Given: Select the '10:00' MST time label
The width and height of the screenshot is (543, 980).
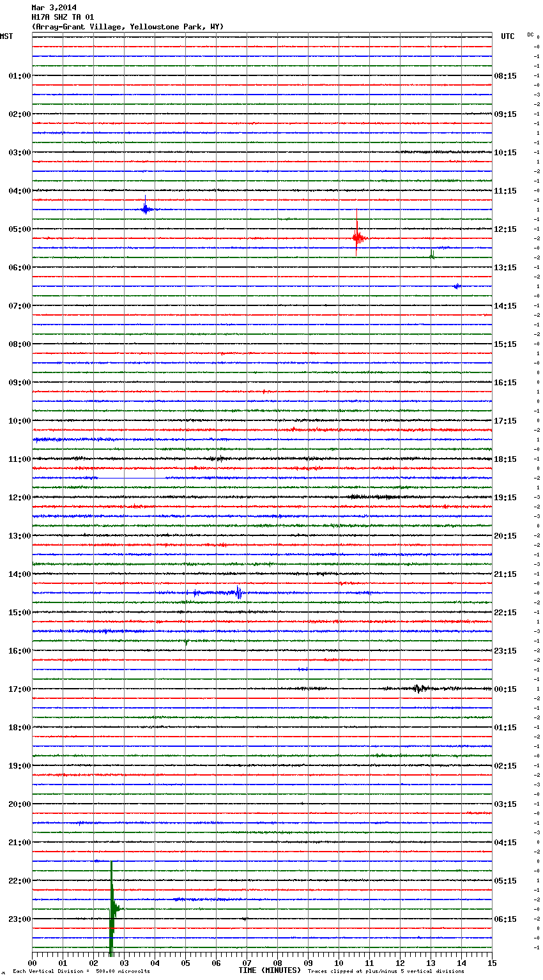Looking at the screenshot, I should pyautogui.click(x=19, y=421).
